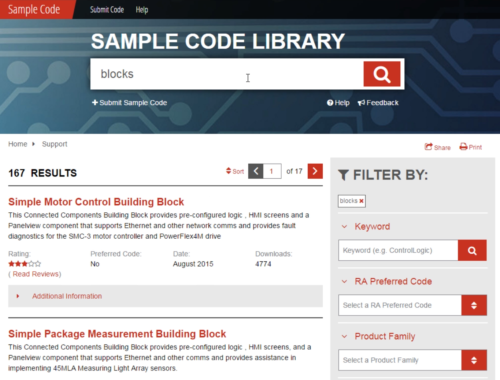Click the Keyword filter search icon button
Screen dimensions: 500x380
472,250
